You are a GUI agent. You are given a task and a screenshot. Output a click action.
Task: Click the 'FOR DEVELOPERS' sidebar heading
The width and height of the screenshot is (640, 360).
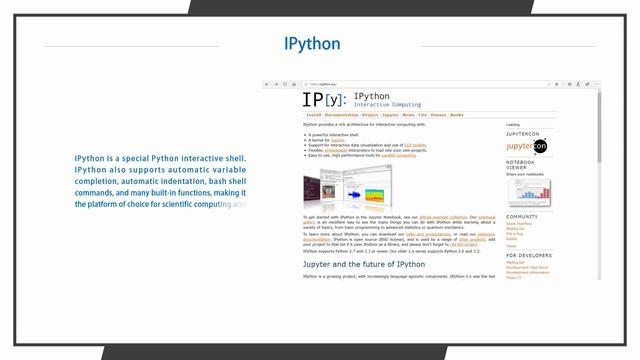(529, 256)
